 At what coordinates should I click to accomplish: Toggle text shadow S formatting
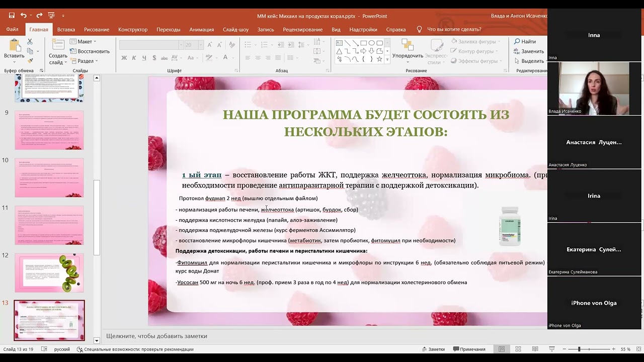click(x=154, y=58)
